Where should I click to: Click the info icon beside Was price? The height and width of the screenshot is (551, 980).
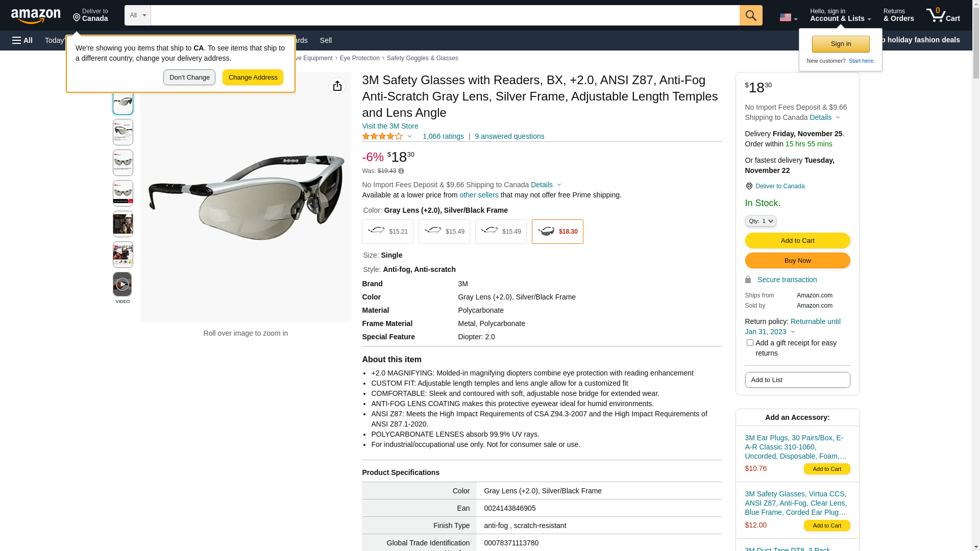(x=401, y=171)
